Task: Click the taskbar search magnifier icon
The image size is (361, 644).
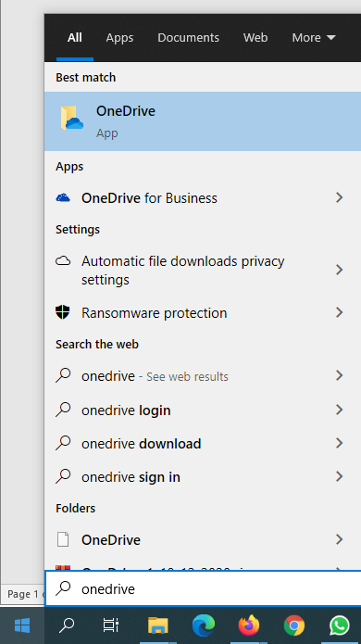Action: [x=67, y=625]
